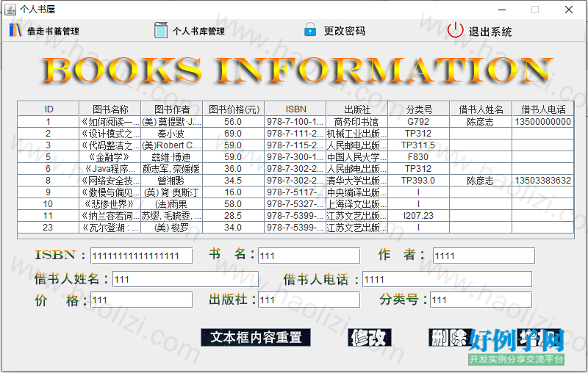Select the 《金融学》 book cell
This screenshot has height=373, width=588.
pyautogui.click(x=110, y=157)
